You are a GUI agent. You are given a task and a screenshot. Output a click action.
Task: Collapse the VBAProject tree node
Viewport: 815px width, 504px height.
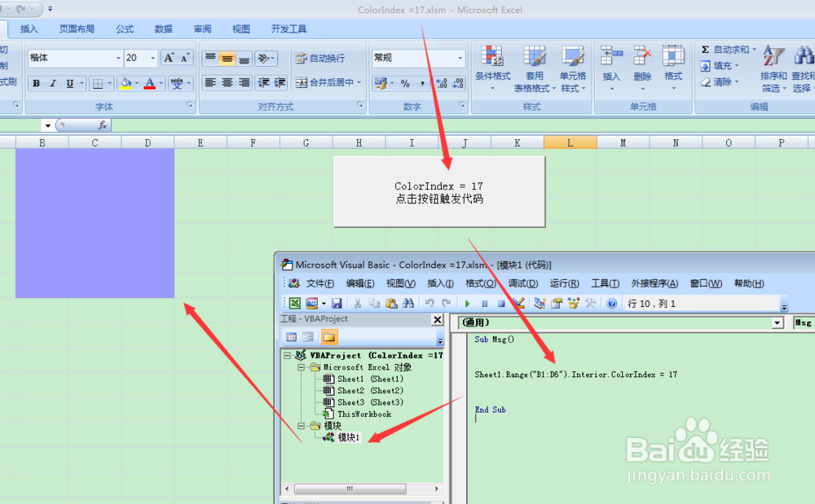(288, 356)
